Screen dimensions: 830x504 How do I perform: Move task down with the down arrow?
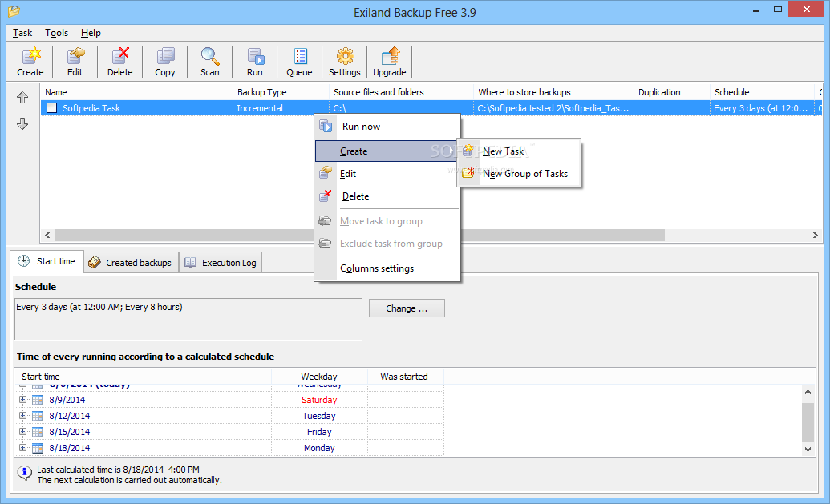(22, 123)
